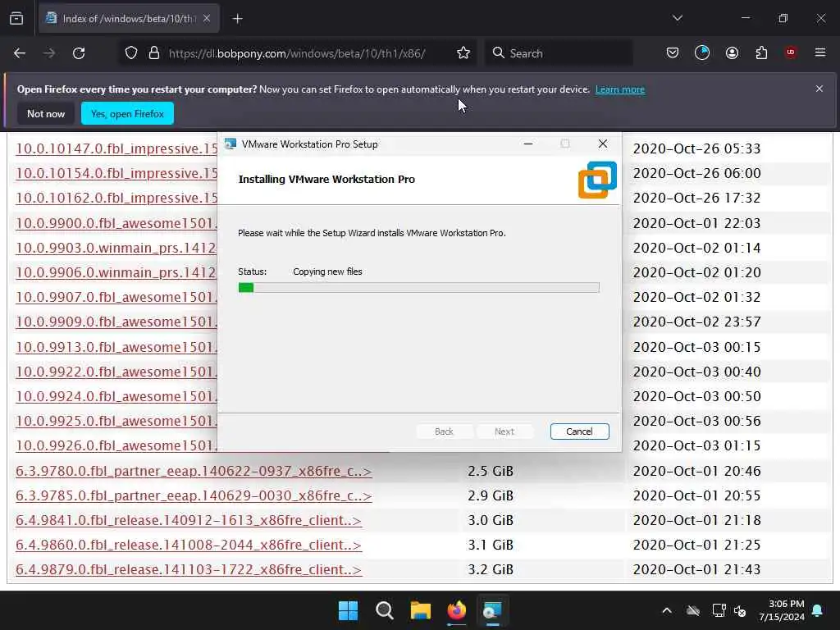Expand the list all tabs chevron
The image size is (840, 630).
(x=677, y=18)
